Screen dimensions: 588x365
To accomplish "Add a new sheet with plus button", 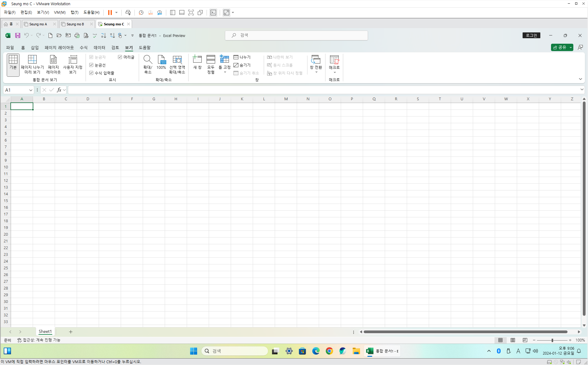I will coord(71,332).
